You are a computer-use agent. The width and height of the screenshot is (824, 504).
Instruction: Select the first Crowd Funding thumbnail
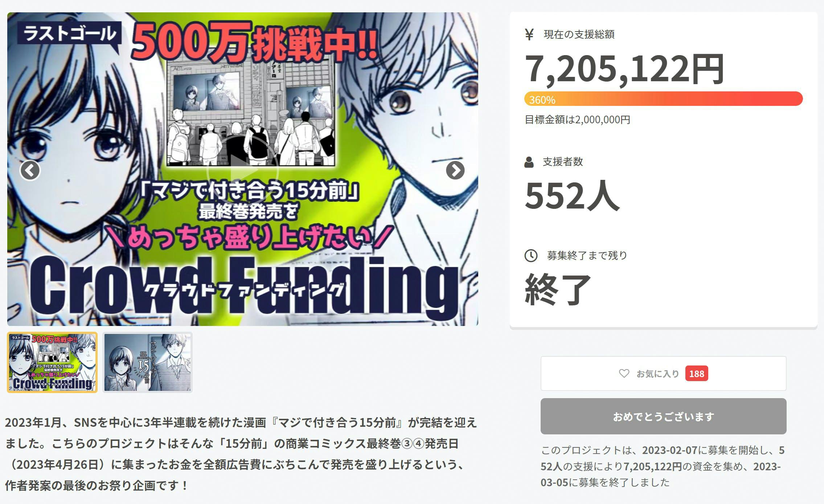52,362
